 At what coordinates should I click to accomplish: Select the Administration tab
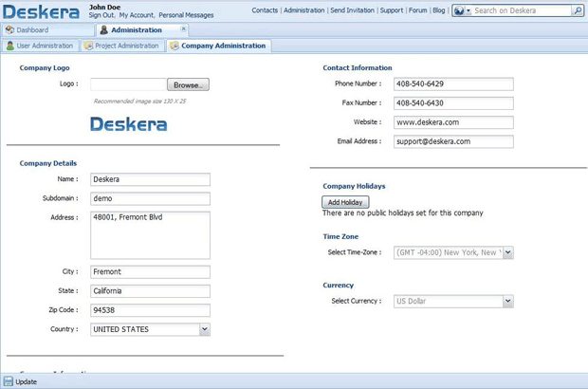[142, 30]
